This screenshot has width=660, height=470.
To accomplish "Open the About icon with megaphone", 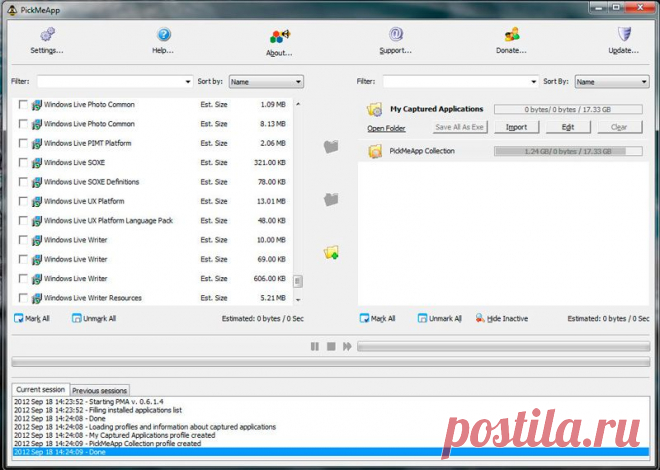I will coord(280,36).
